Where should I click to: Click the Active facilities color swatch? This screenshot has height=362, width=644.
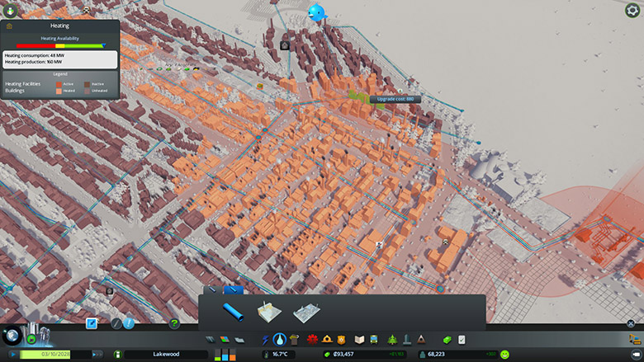[59, 84]
